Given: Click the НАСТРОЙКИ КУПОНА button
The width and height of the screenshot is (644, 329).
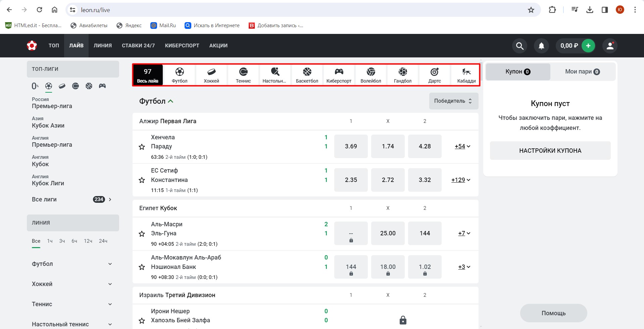Looking at the screenshot, I should [x=550, y=151].
